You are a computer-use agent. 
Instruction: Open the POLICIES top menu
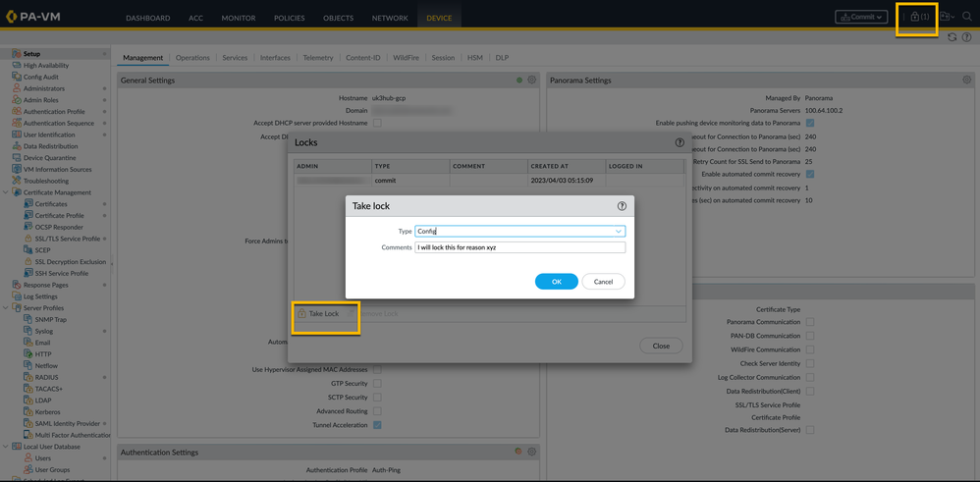[289, 18]
